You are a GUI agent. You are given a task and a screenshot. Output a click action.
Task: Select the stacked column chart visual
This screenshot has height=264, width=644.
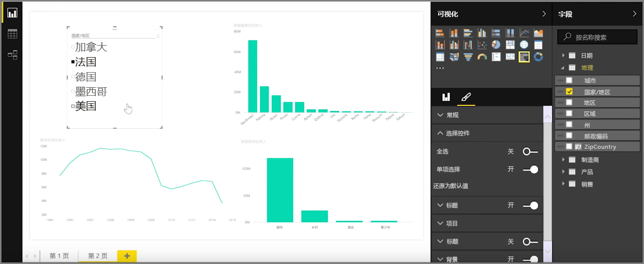click(x=454, y=33)
